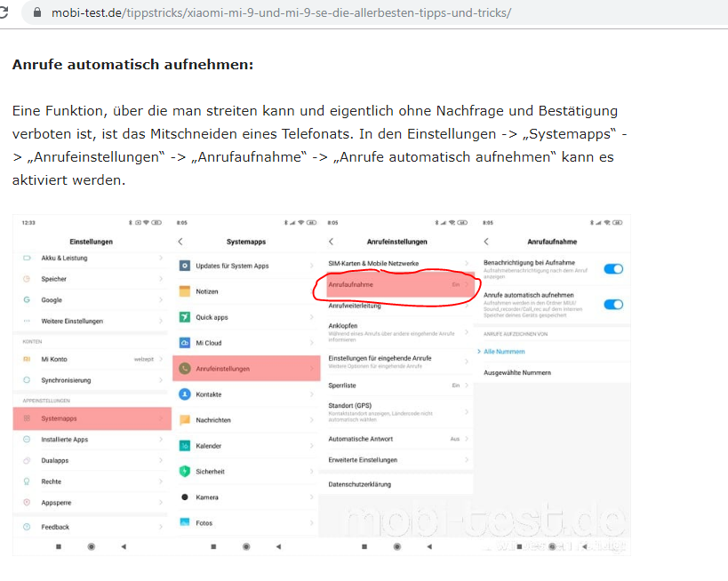The width and height of the screenshot is (728, 581).
Task: Open the Datenschutzerklärung entry
Action: (397, 484)
